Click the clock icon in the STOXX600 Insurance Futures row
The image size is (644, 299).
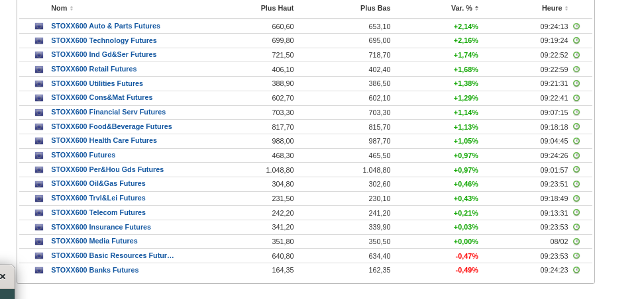click(576, 228)
